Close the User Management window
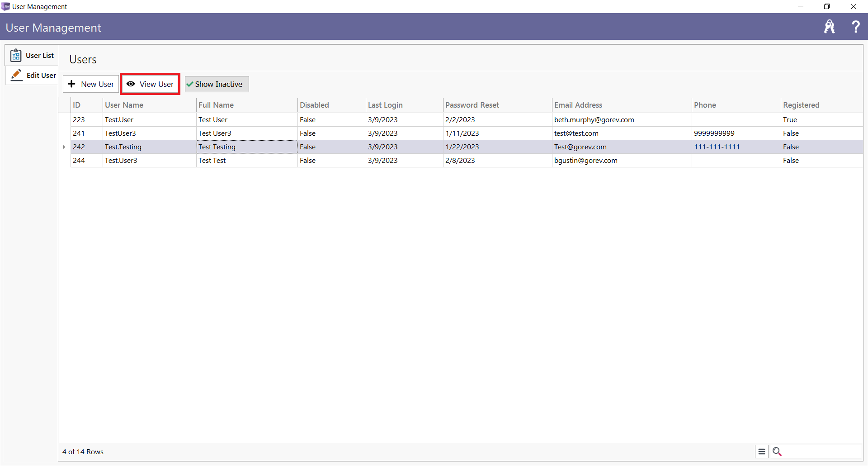The image size is (868, 466). point(854,6)
